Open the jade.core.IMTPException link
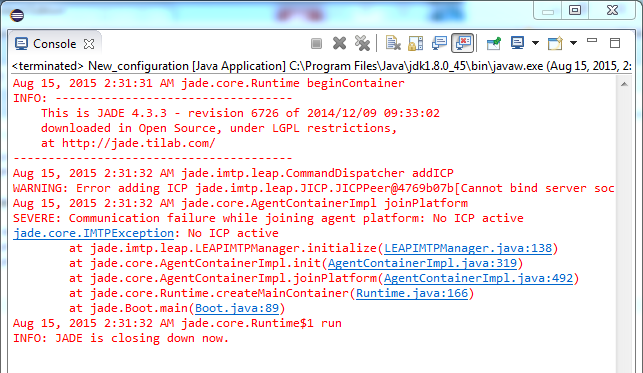Screen dimensions: 643x373 point(93,233)
